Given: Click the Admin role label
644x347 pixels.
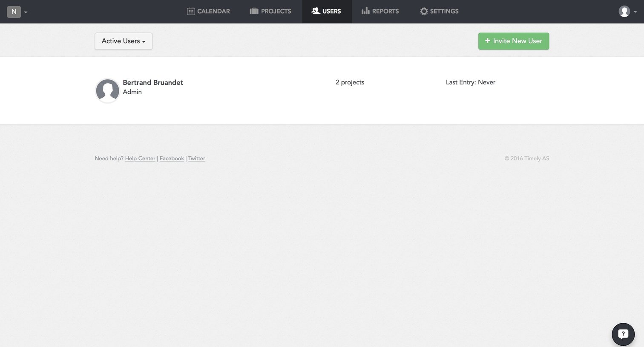Looking at the screenshot, I should pos(132,92).
